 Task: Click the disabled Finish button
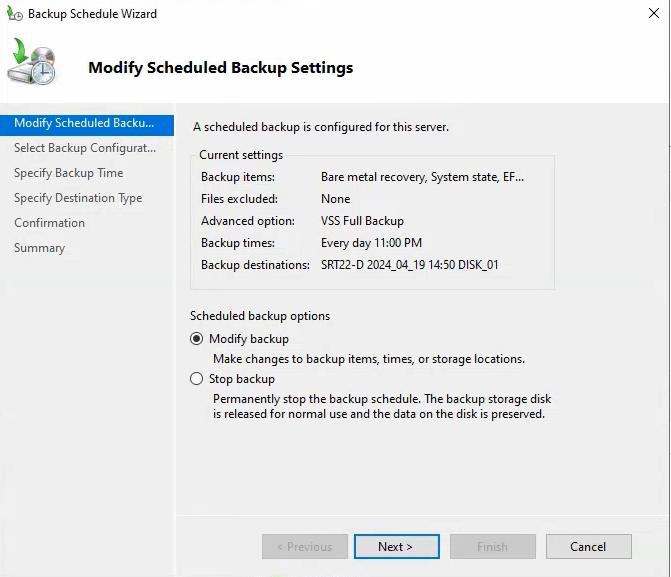(493, 547)
